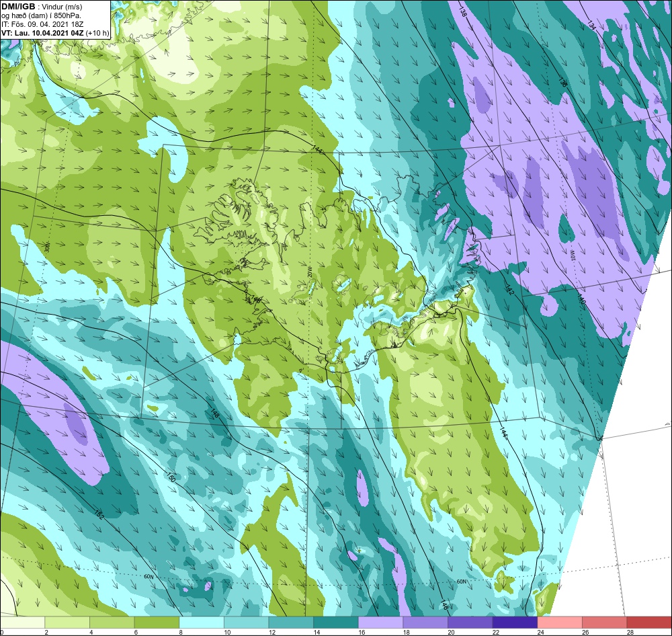Image resolution: width=672 pixels, height=636 pixels.
Task: Click legend tick value 2
Action: coord(46,632)
